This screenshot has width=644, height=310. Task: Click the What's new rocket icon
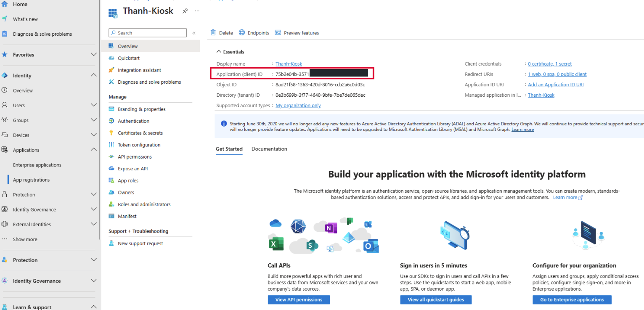(x=5, y=19)
